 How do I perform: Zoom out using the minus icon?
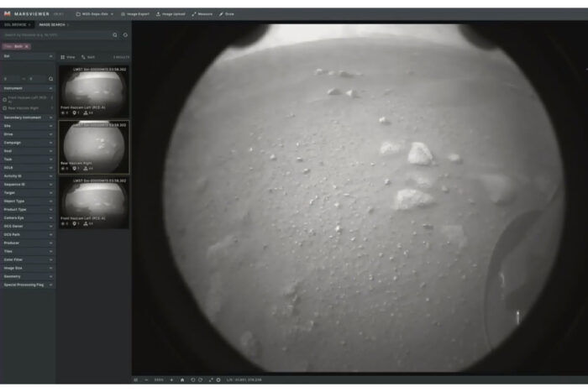(x=146, y=380)
